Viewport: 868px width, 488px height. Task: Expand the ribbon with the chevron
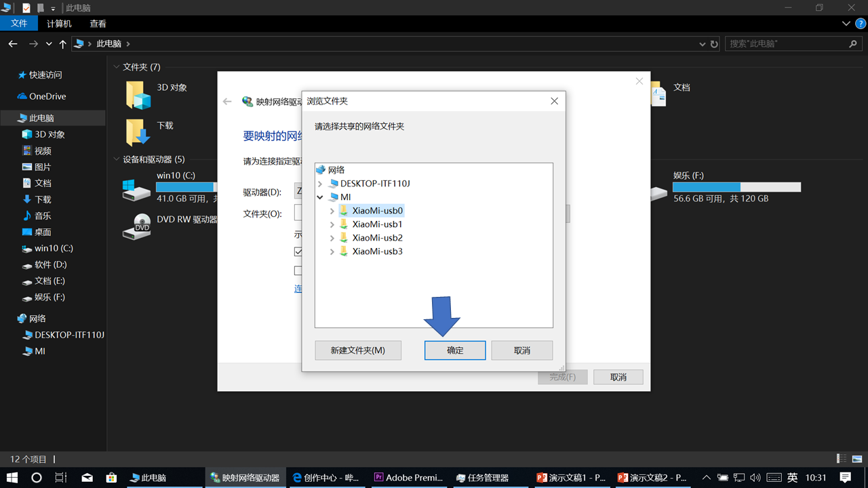point(846,24)
